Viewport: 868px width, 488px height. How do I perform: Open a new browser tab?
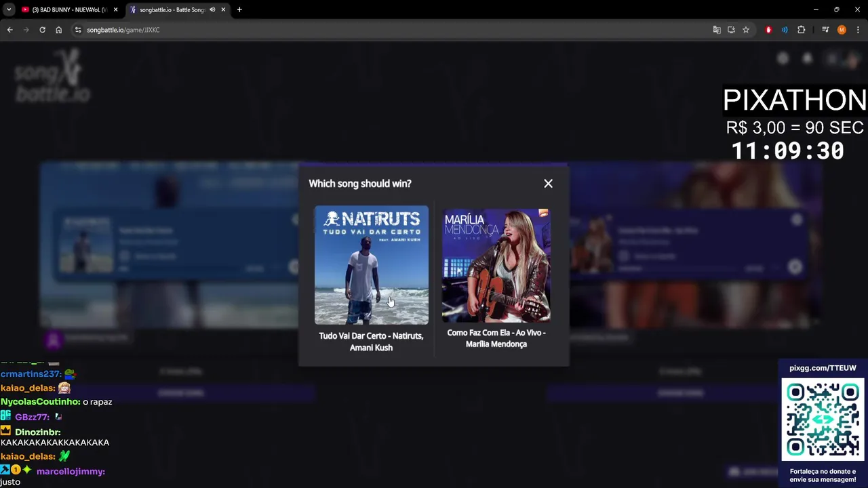(239, 9)
